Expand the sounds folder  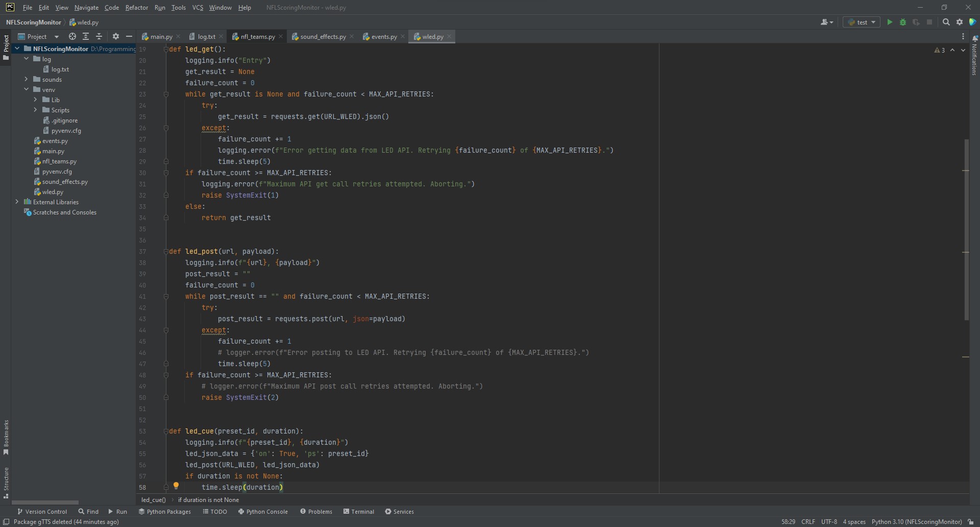(26, 79)
